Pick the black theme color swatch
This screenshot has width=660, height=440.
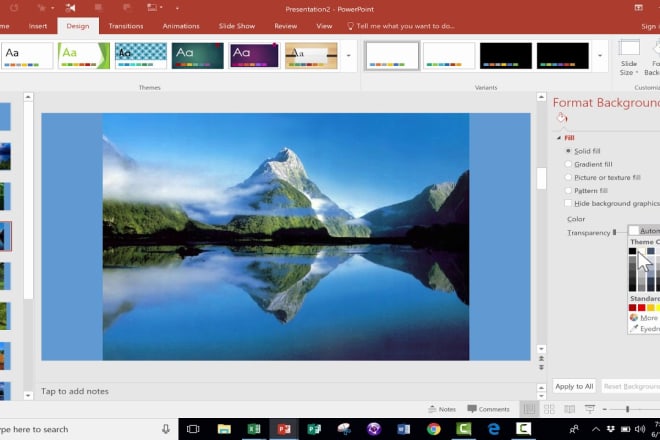(x=632, y=251)
